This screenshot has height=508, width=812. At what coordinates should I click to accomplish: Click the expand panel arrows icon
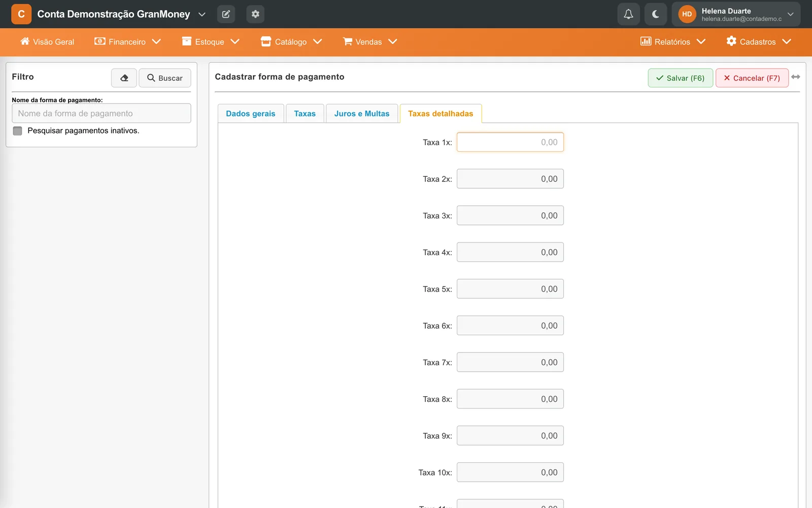795,77
